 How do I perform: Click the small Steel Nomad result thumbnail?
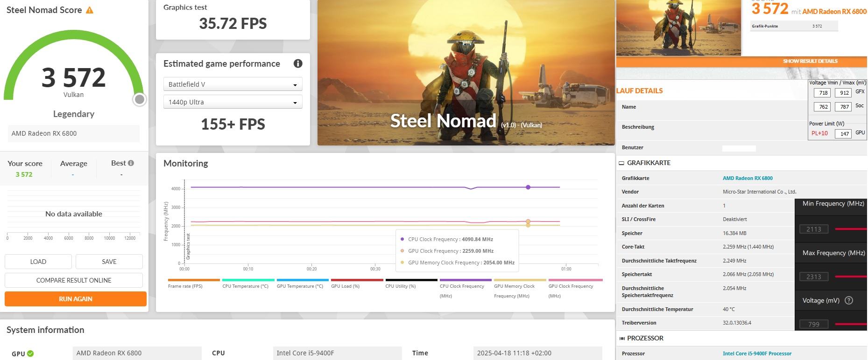pos(679,28)
